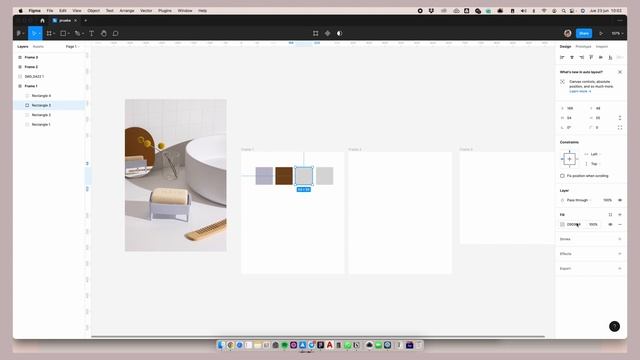Open Finder from the dock

[x=221, y=345]
